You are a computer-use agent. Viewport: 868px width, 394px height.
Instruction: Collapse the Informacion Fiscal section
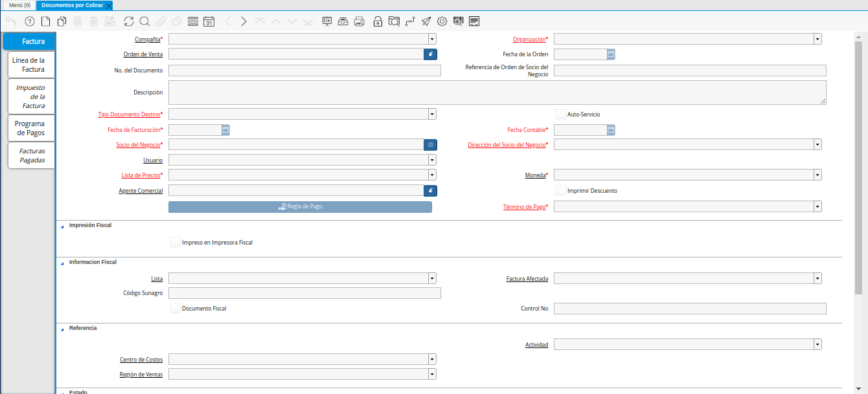point(63,263)
